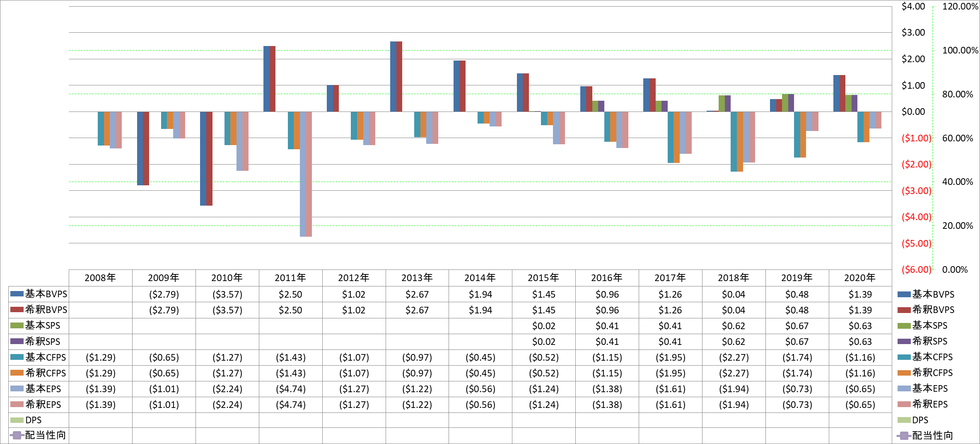The height and width of the screenshot is (444, 980).
Task: Click the 基本EPS row label in the data table
Action: [x=43, y=388]
